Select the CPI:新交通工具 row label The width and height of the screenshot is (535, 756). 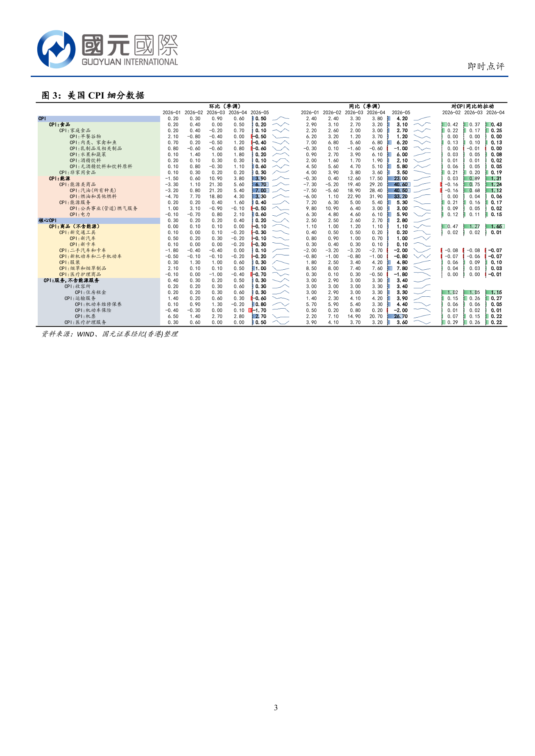click(77, 232)
